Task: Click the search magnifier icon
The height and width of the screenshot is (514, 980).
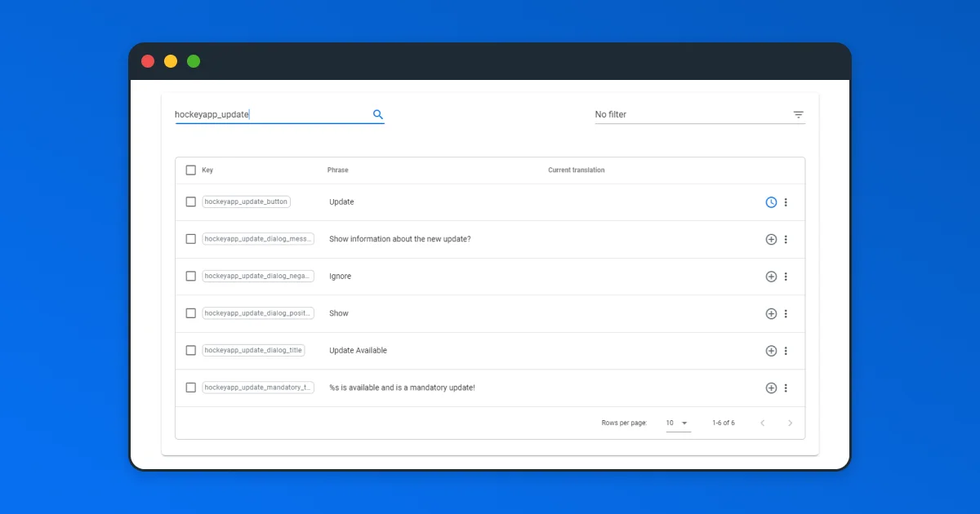Action: pyautogui.click(x=378, y=115)
